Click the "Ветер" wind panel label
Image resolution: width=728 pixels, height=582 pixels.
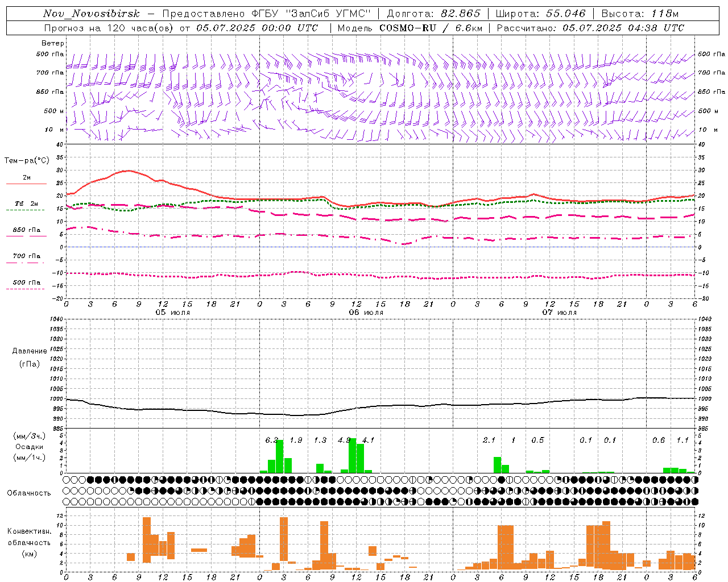point(53,43)
